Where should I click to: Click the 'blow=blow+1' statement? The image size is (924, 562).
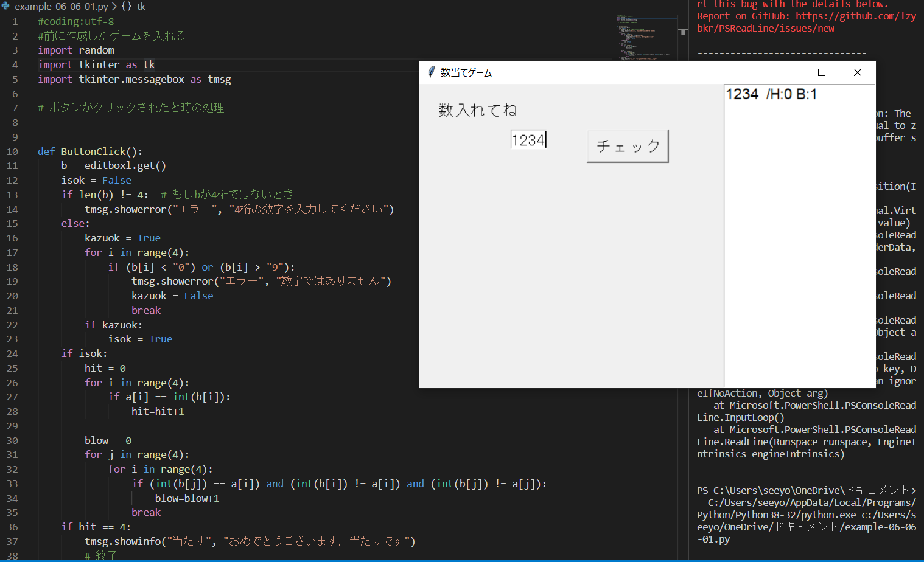click(x=187, y=498)
